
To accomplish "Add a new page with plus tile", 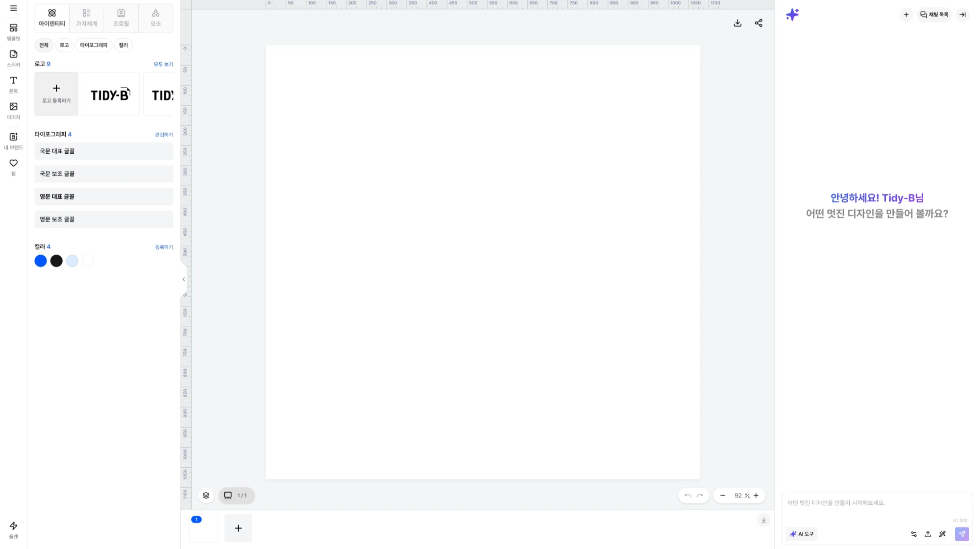I will (238, 528).
